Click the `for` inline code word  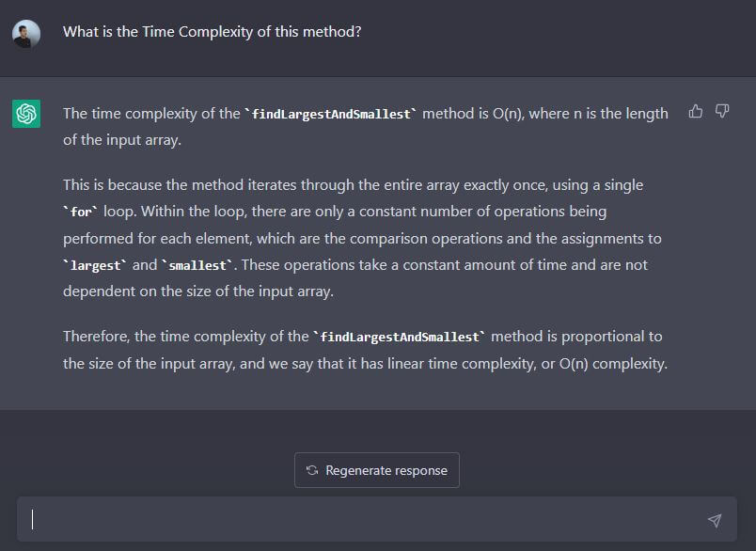point(82,212)
